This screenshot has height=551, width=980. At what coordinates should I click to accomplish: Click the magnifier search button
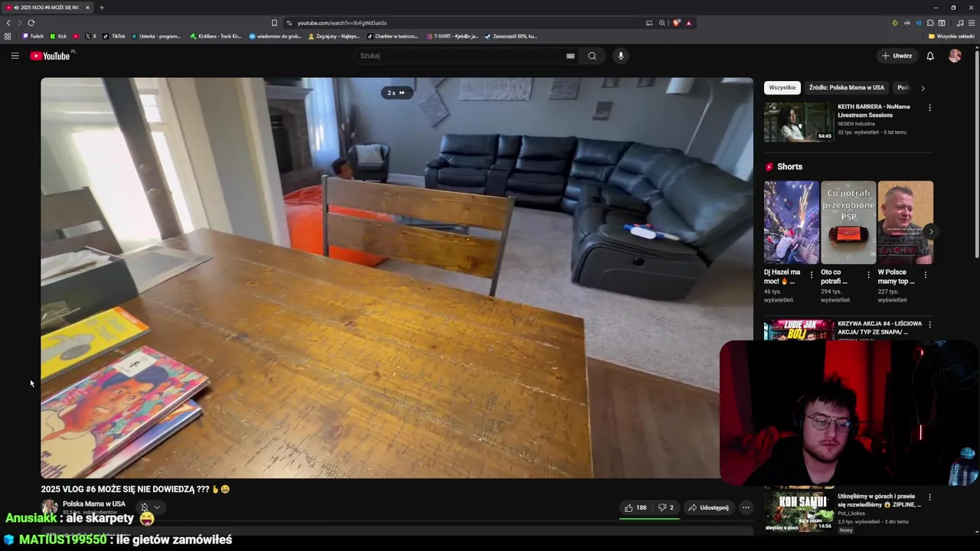(x=592, y=56)
